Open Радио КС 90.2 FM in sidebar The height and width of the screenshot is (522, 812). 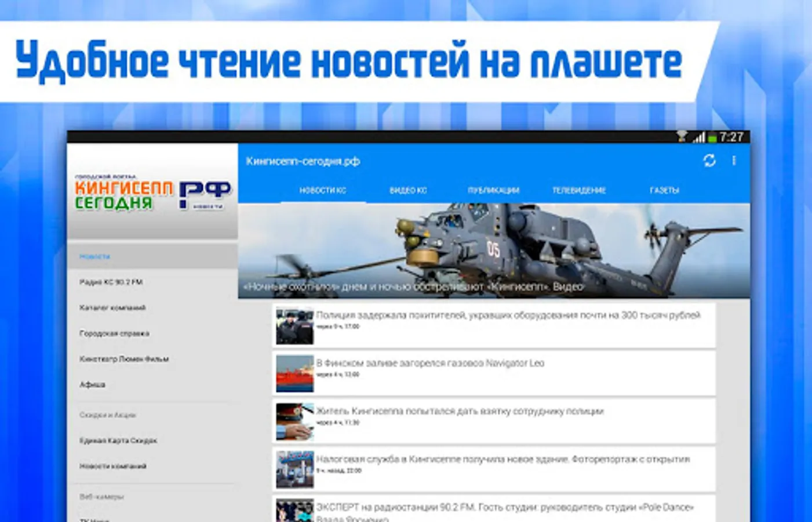coord(152,282)
